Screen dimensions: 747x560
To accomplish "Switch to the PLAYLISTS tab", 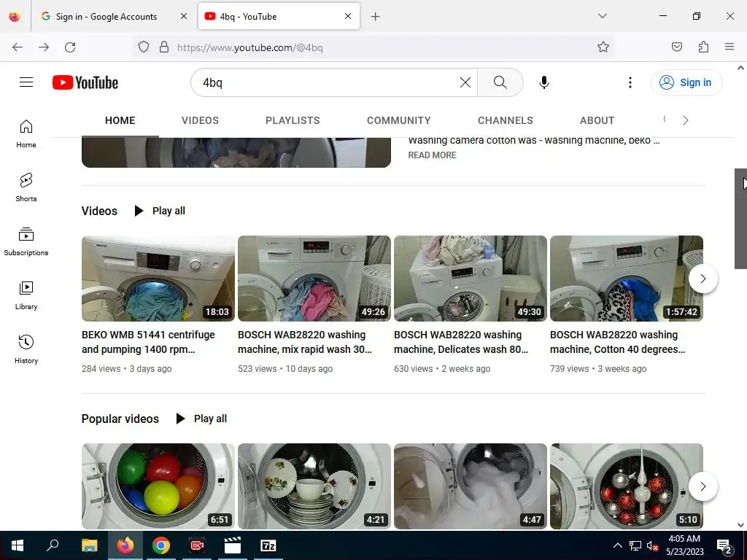I will point(293,120).
